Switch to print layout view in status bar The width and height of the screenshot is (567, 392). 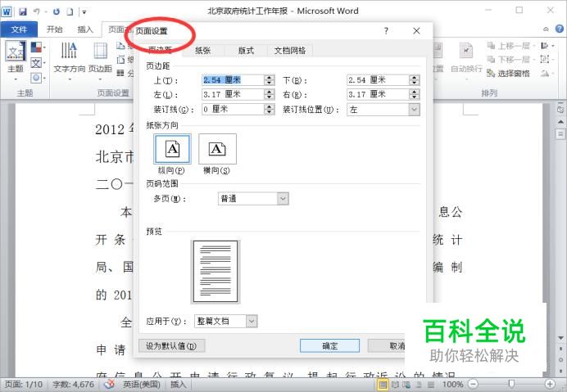point(382,385)
